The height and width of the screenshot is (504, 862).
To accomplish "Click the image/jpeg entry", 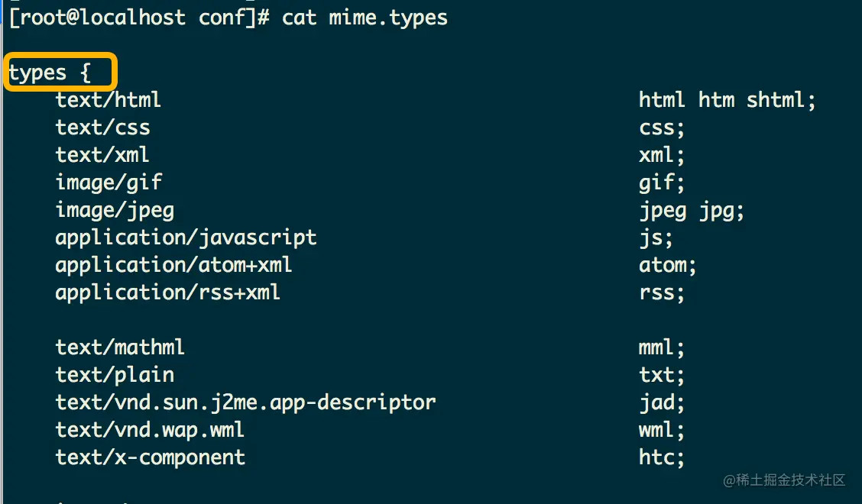I will pyautogui.click(x=115, y=211).
